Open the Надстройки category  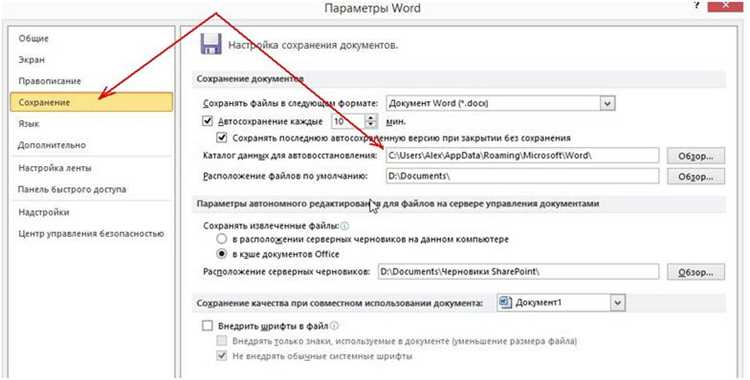click(x=44, y=212)
